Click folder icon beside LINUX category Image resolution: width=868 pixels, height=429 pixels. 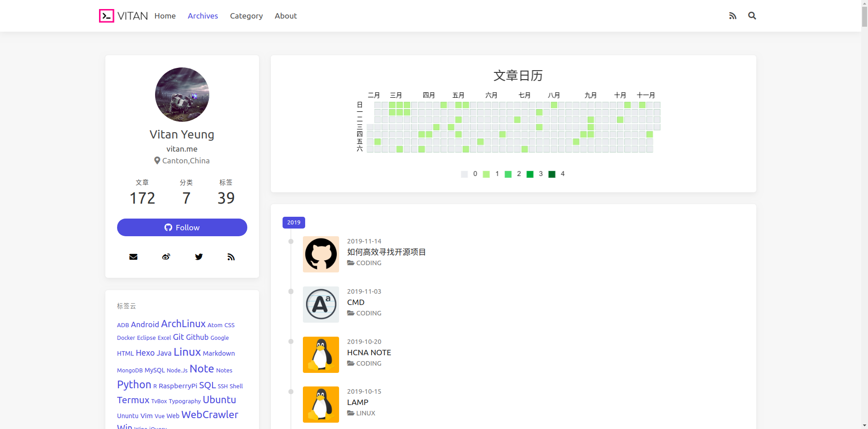(351, 413)
